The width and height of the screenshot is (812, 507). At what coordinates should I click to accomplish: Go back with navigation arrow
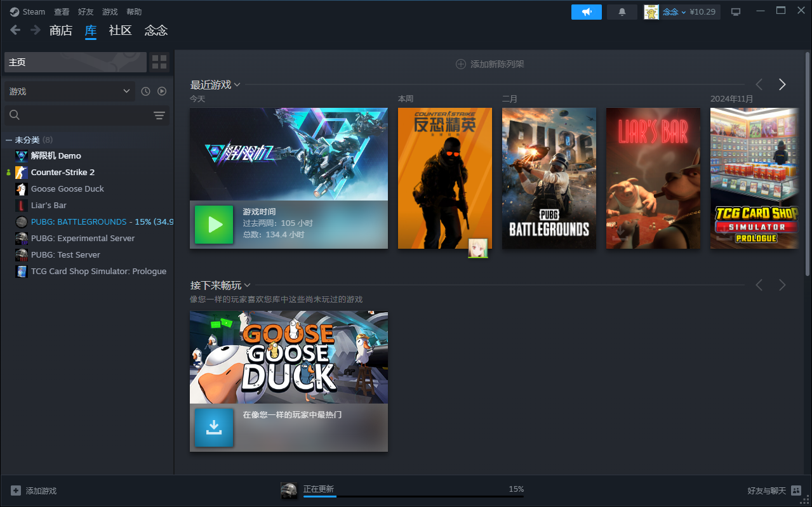[x=15, y=30]
